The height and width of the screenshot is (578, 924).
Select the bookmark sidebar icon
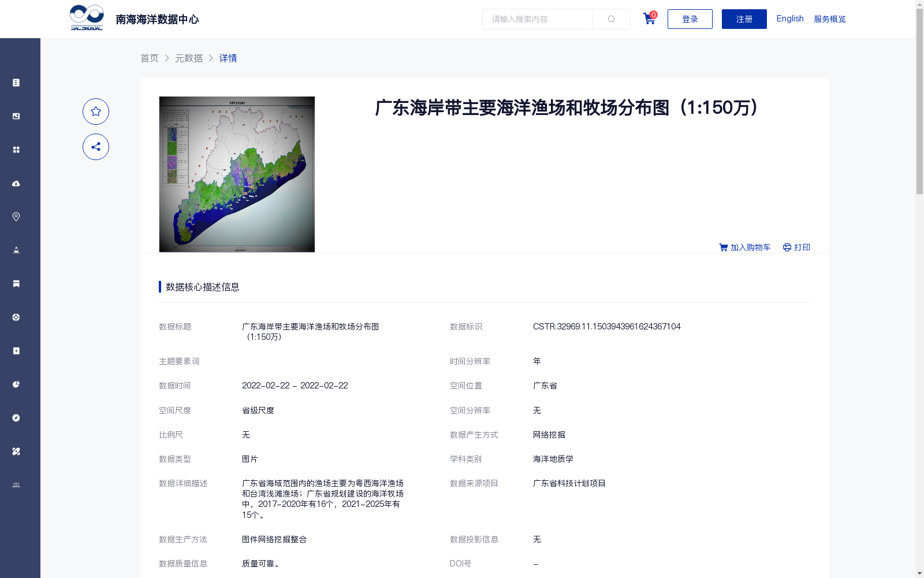(x=16, y=283)
